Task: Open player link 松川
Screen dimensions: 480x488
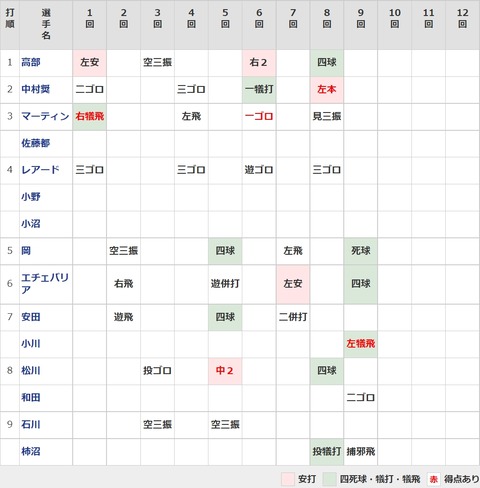Action: click(x=31, y=371)
